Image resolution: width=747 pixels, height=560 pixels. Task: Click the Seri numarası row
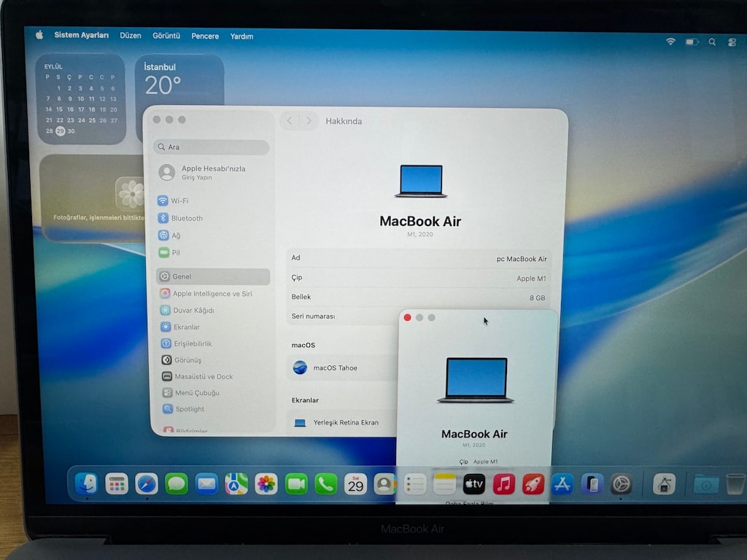click(x=342, y=316)
